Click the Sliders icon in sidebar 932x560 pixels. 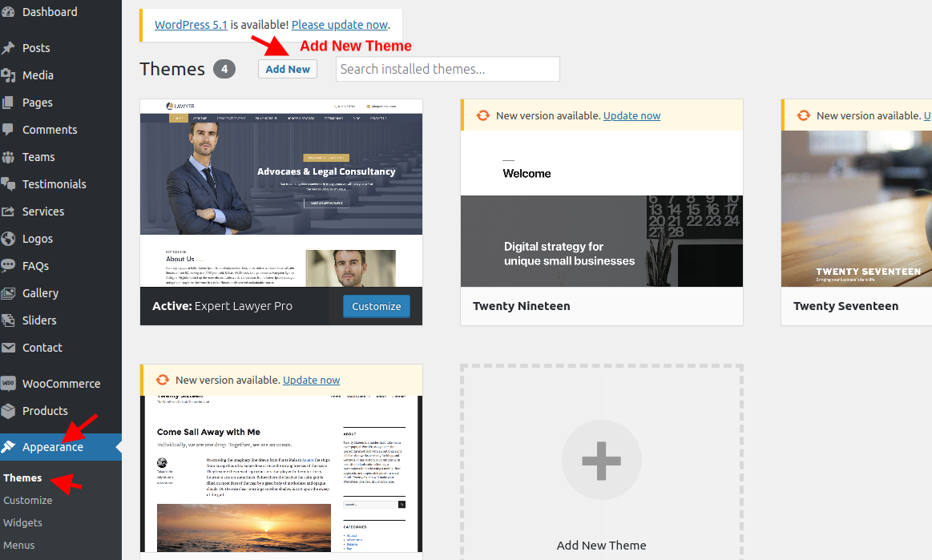point(8,320)
